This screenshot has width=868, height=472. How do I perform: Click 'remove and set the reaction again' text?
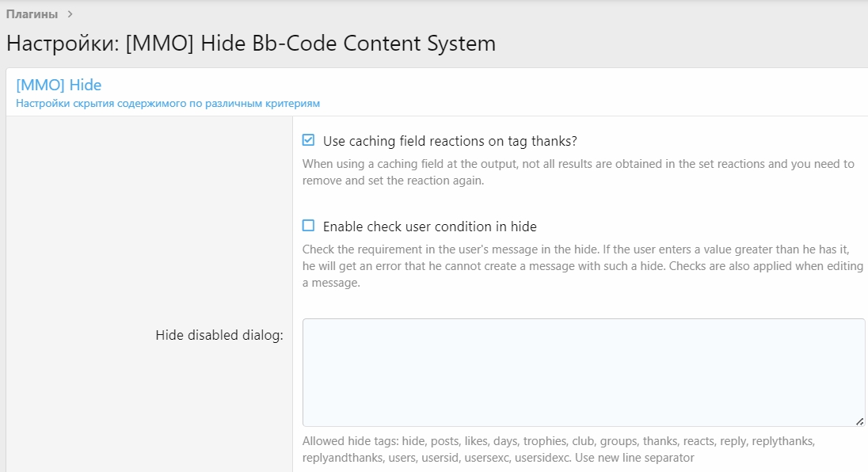(x=393, y=180)
